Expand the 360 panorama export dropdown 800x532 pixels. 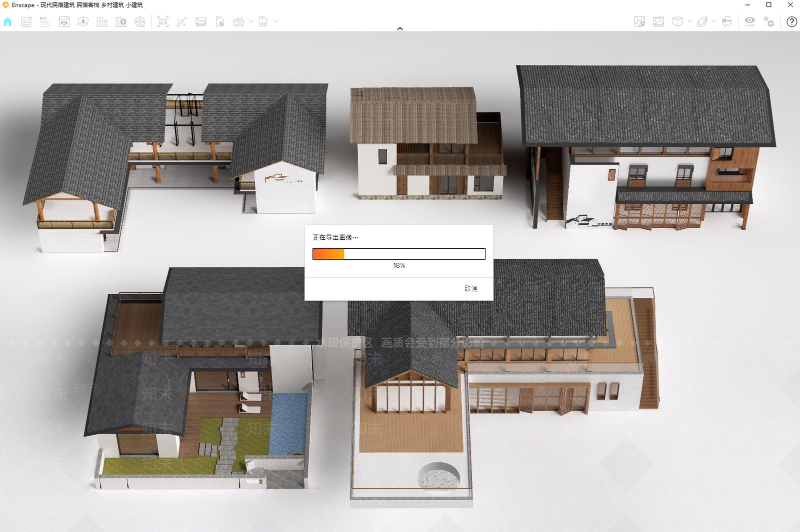pyautogui.click(x=251, y=21)
